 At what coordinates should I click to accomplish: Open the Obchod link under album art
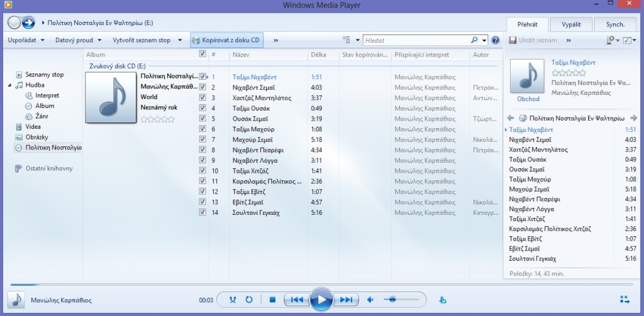[x=528, y=99]
